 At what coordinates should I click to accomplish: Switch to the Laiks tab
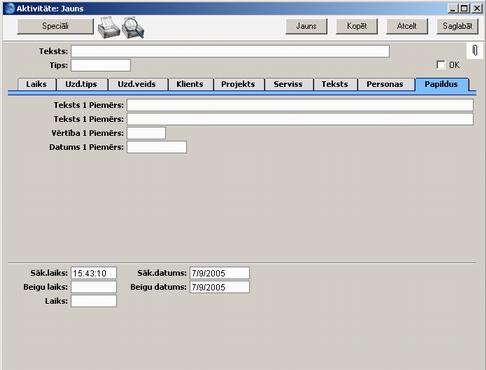coord(36,84)
